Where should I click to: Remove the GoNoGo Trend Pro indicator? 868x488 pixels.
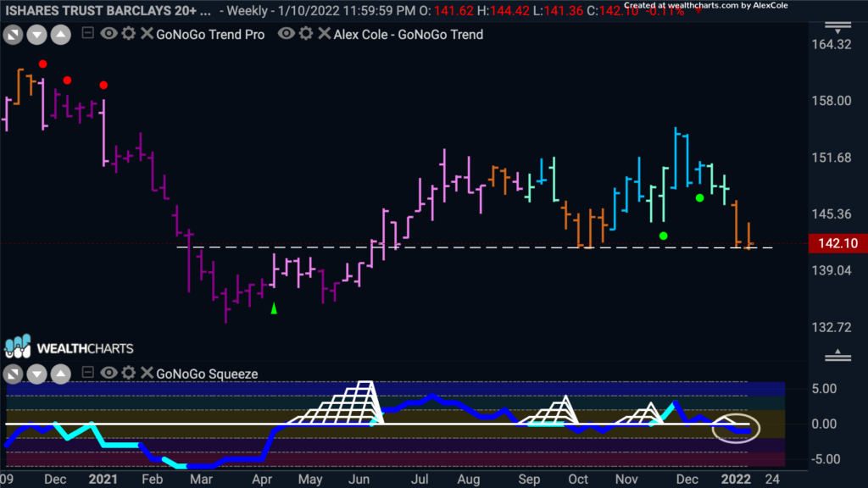(147, 33)
